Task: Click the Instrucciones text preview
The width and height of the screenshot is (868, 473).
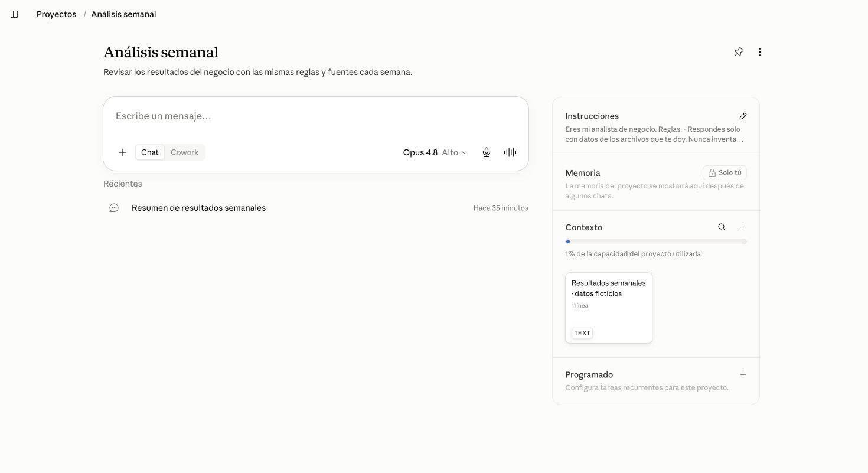Action: click(x=654, y=134)
